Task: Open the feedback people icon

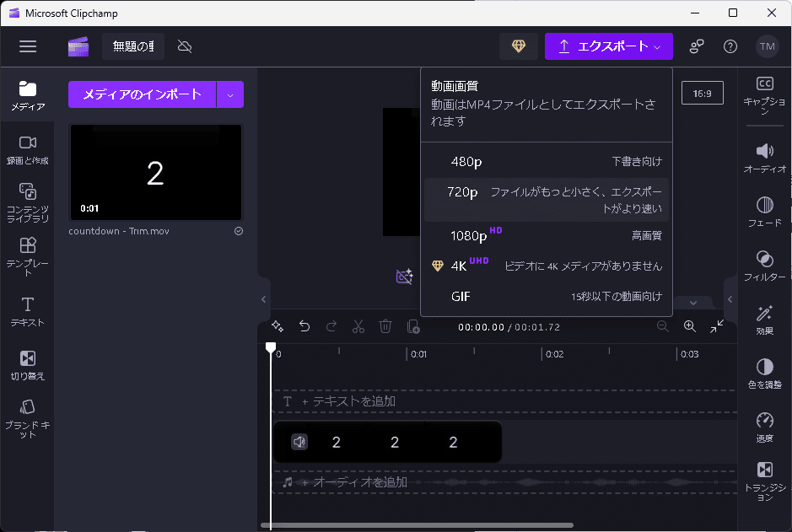Action: tap(697, 46)
